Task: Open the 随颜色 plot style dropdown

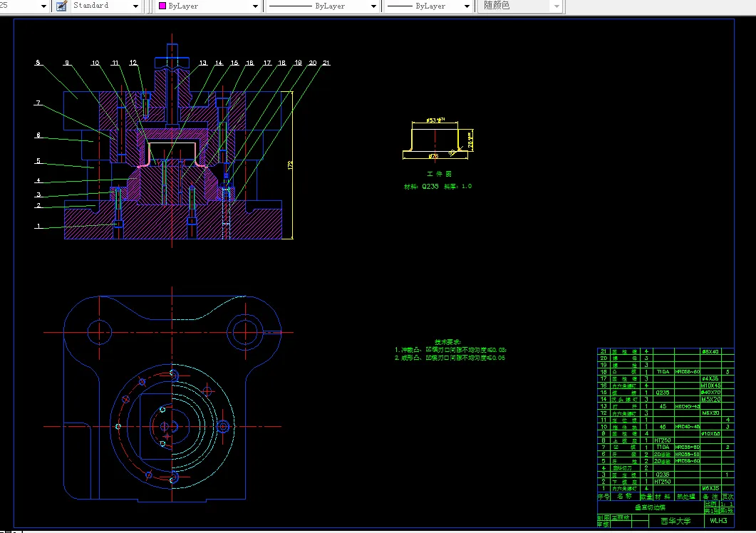Action: point(519,6)
